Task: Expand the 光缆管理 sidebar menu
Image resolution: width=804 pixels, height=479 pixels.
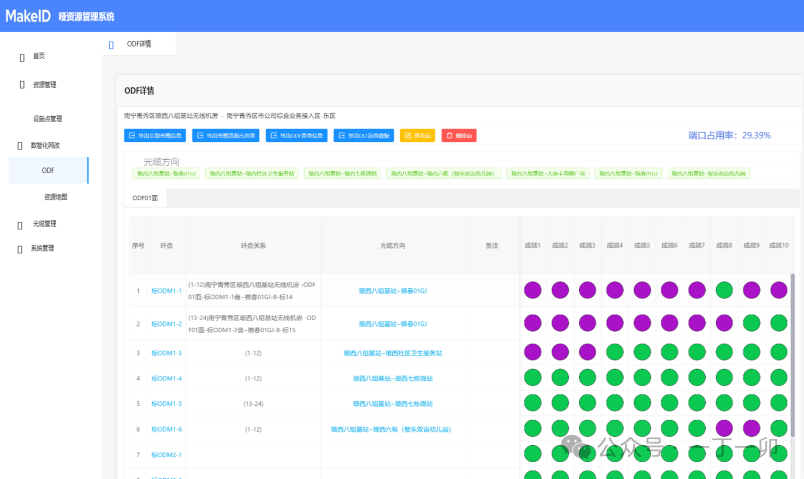Action: pos(45,224)
